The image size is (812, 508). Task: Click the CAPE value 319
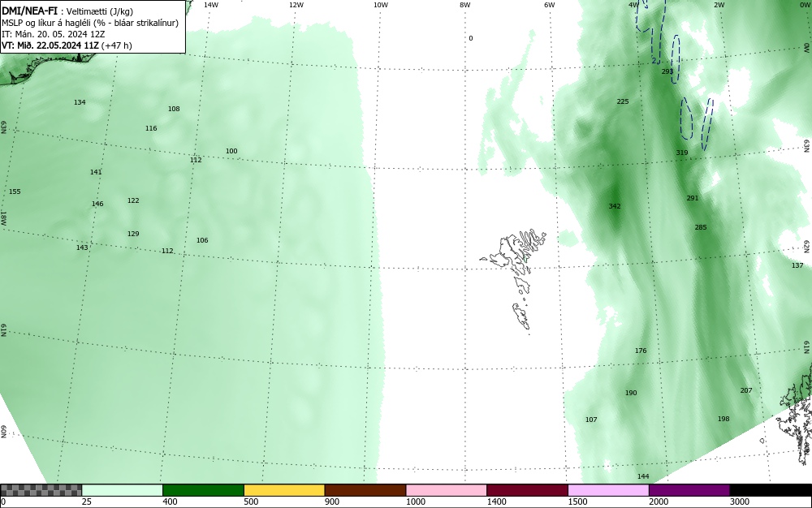(x=682, y=153)
